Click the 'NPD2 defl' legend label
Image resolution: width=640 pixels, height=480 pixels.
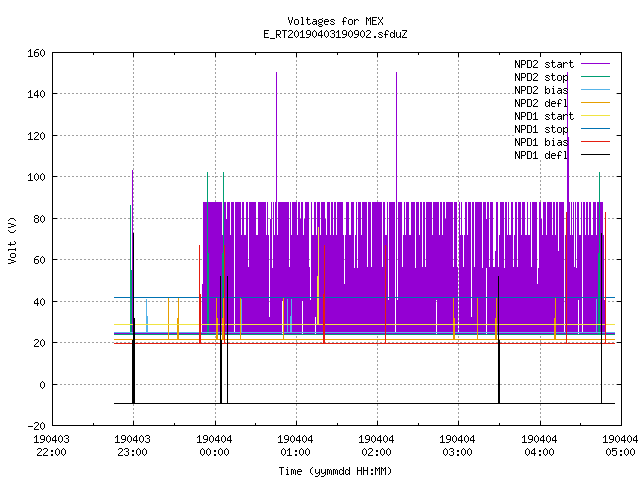pyautogui.click(x=541, y=103)
